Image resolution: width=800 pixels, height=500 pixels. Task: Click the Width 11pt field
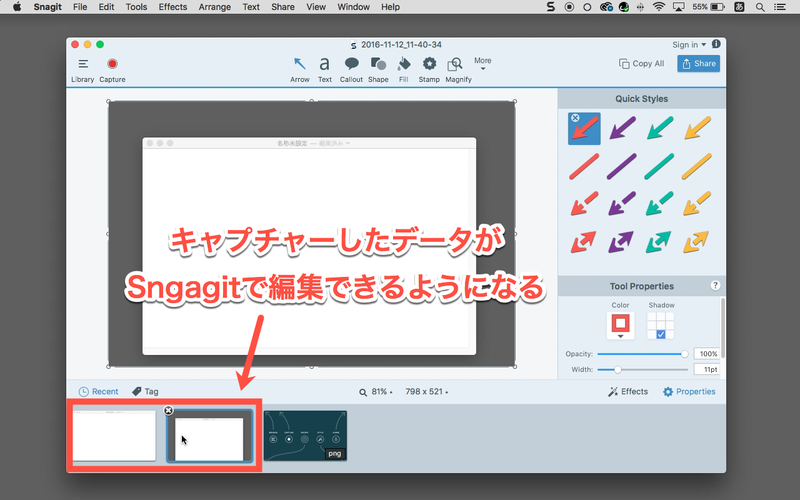pos(707,369)
